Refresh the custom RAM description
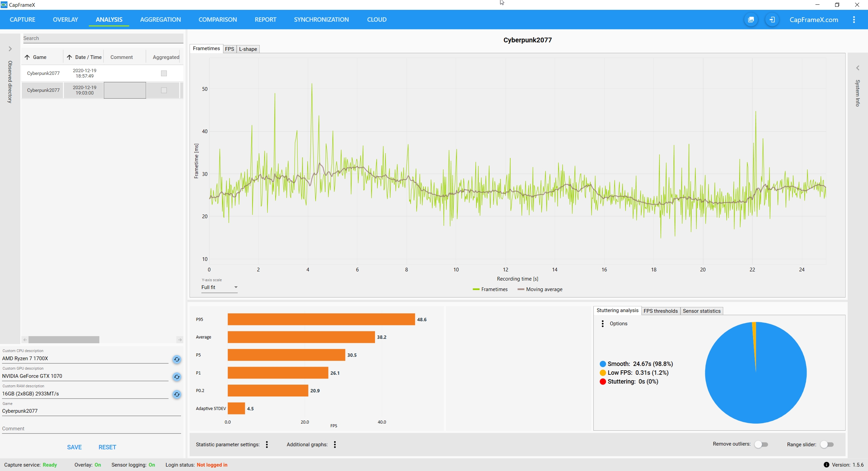 [177, 394]
